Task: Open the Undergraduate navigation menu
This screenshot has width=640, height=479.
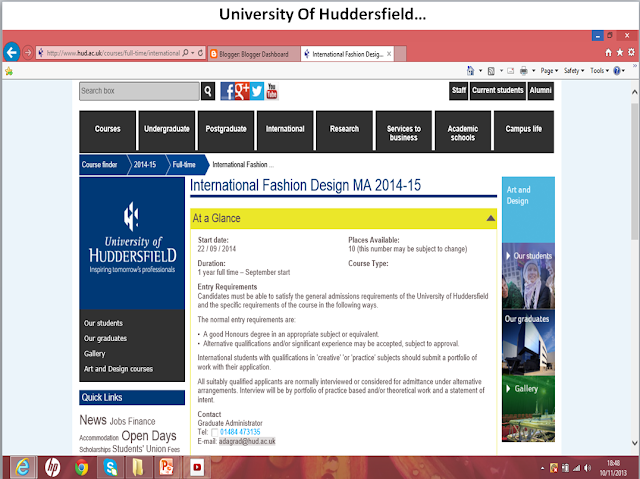Action: click(167, 131)
